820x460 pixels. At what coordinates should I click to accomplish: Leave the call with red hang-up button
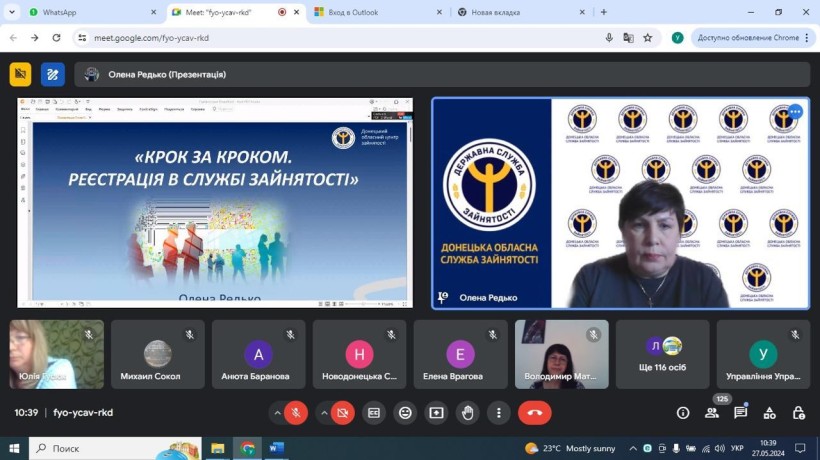tap(534, 413)
